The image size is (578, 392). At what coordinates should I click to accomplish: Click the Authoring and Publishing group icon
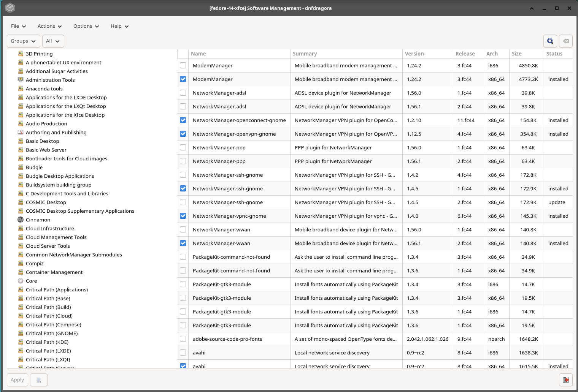click(x=21, y=132)
